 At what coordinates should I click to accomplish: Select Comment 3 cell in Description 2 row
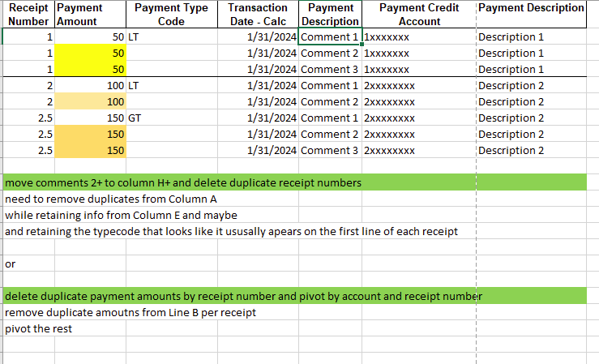click(330, 151)
